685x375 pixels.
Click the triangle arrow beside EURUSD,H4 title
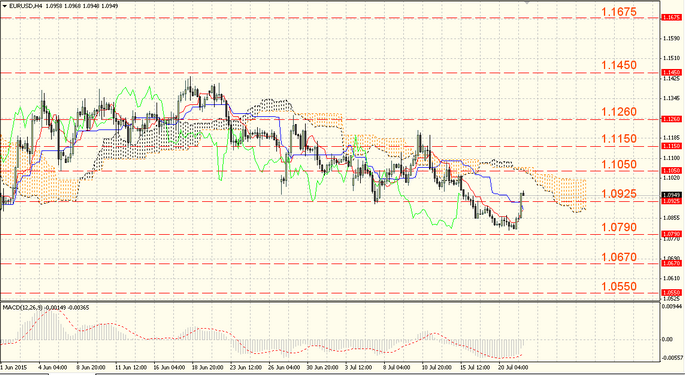[5, 6]
